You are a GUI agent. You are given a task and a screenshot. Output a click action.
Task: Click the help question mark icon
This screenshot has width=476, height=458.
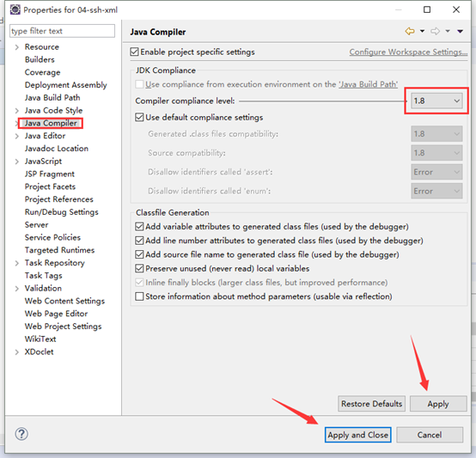21,434
